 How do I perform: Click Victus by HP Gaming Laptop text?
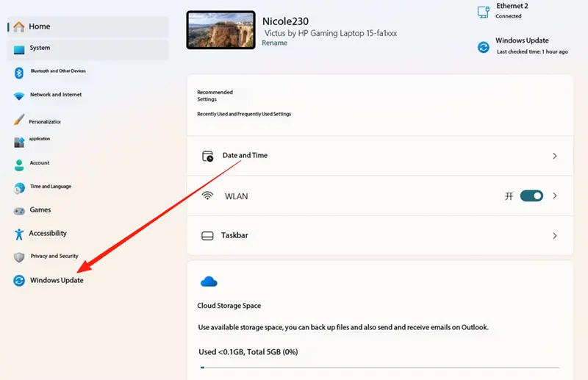click(331, 33)
